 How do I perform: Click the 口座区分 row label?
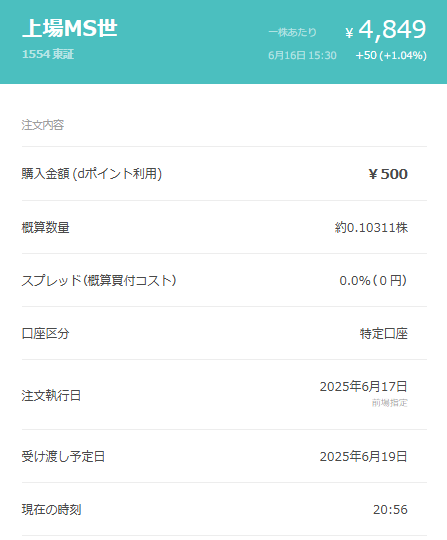click(x=45, y=334)
